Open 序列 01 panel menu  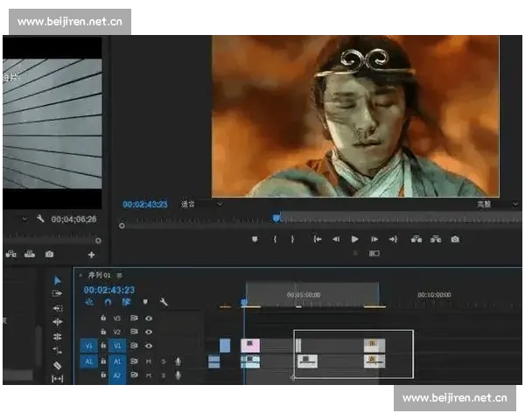pyautogui.click(x=120, y=276)
